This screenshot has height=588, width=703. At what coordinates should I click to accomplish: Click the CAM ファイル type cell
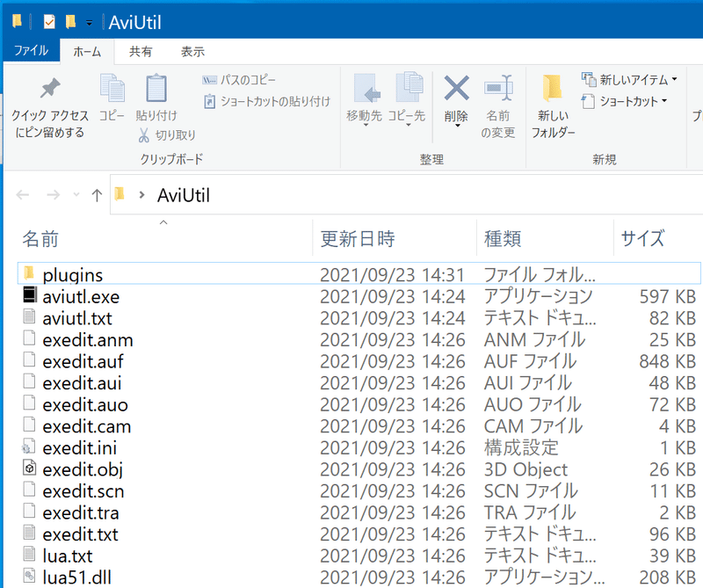coord(533,426)
